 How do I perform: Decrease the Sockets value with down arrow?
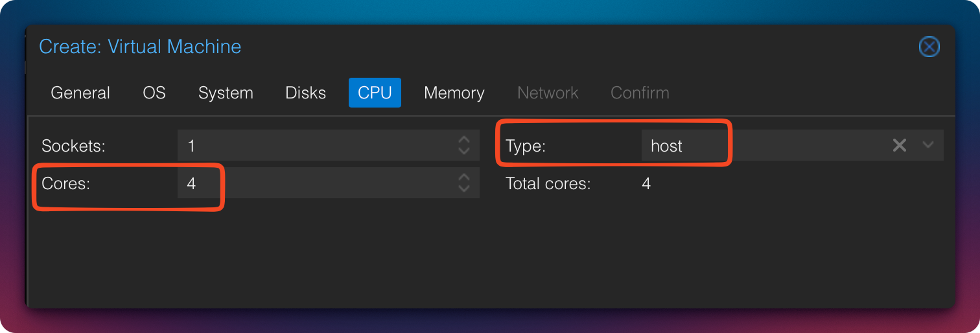click(463, 150)
